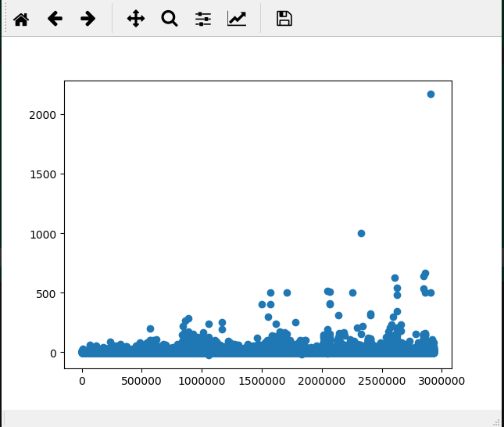Click the y-axis tick label 1500
Screen dimensions: 504x427
coord(43,174)
